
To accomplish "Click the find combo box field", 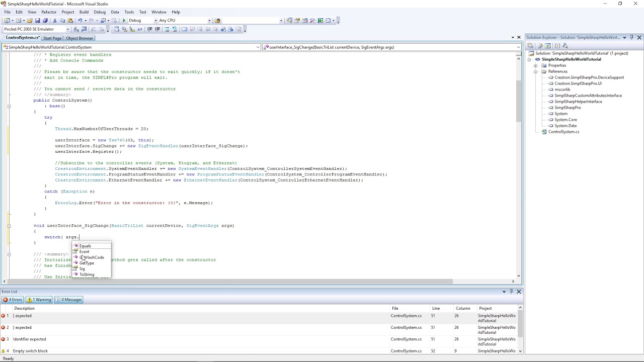I will tap(252, 21).
